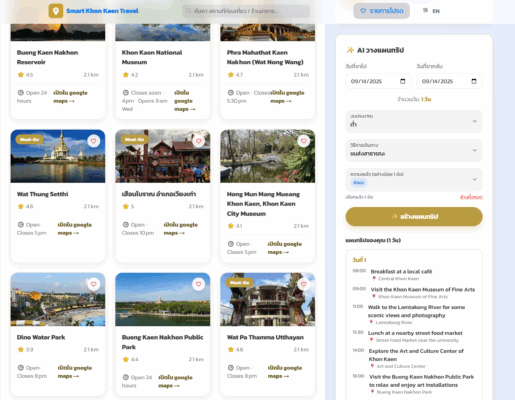Click the Smart Khon Kaen Travel logo pin

point(56,11)
